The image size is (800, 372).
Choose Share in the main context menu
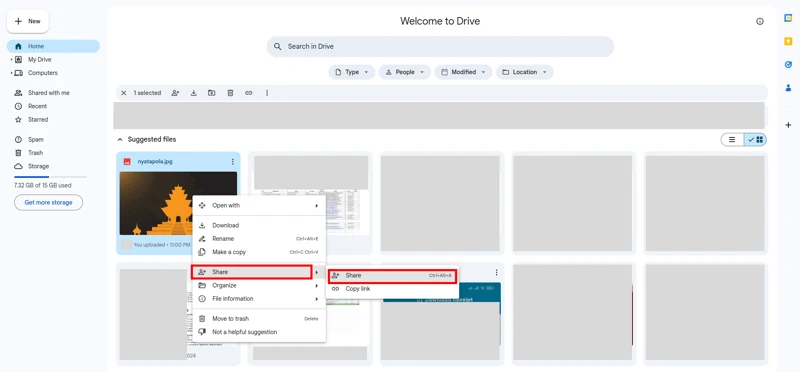tap(259, 272)
